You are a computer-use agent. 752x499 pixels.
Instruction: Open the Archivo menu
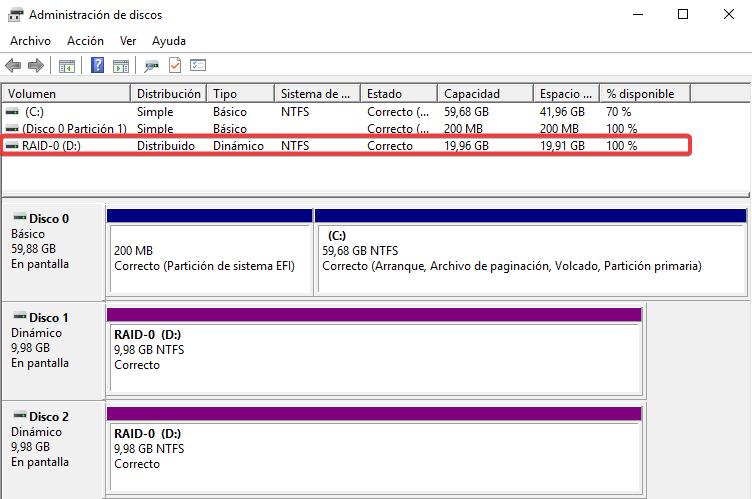[x=30, y=41]
